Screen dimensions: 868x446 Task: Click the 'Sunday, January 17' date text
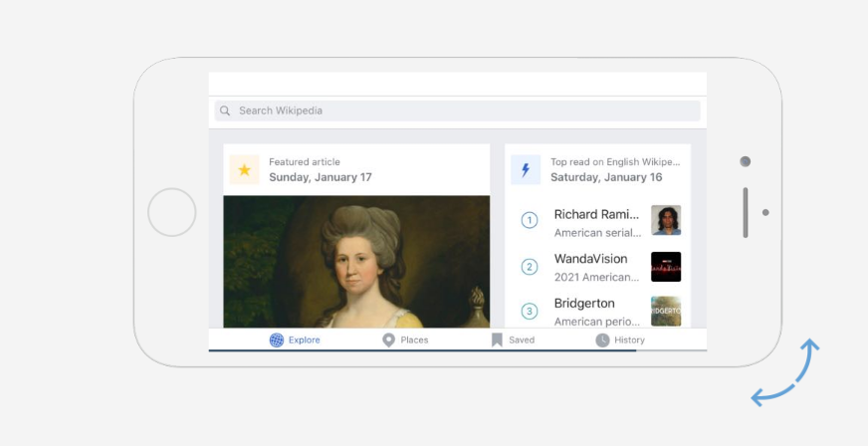coord(321,177)
